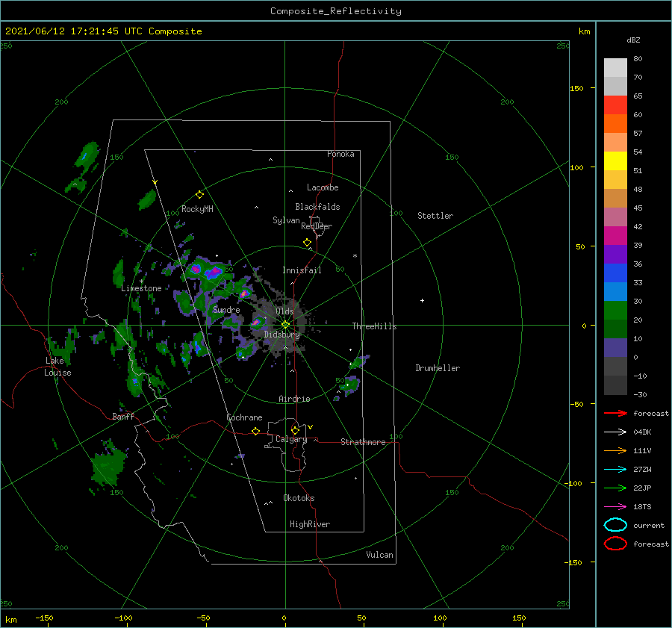The width and height of the screenshot is (672, 628).
Task: Click the Lacombe city label
Action: tap(323, 187)
